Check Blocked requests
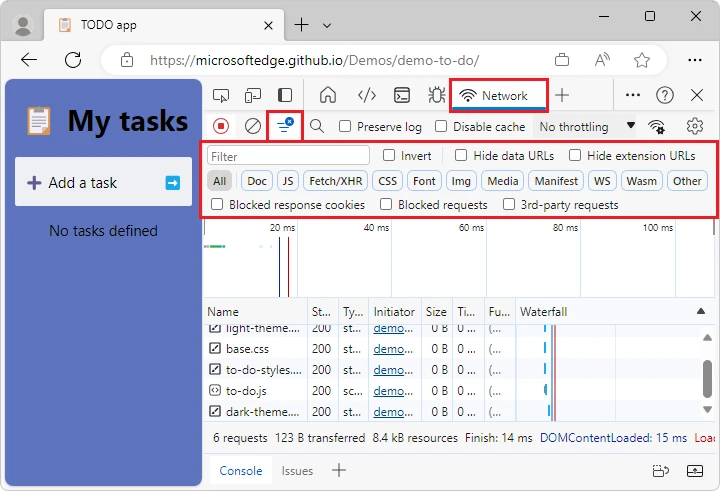 click(386, 204)
